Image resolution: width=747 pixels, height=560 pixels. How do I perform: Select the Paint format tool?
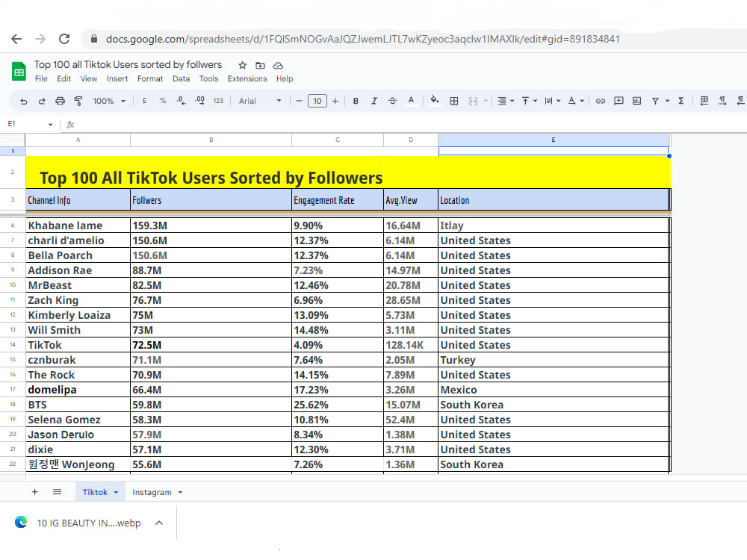tap(78, 100)
